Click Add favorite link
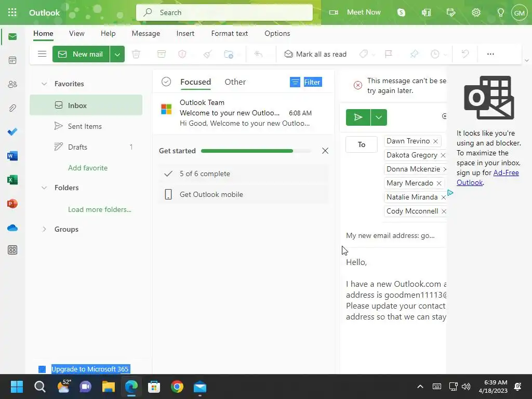Viewport: 532px width, 399px height. pos(88,168)
